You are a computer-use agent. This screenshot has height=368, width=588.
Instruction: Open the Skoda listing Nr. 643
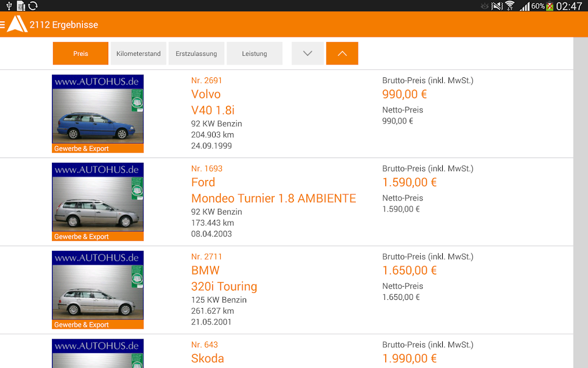tap(207, 358)
